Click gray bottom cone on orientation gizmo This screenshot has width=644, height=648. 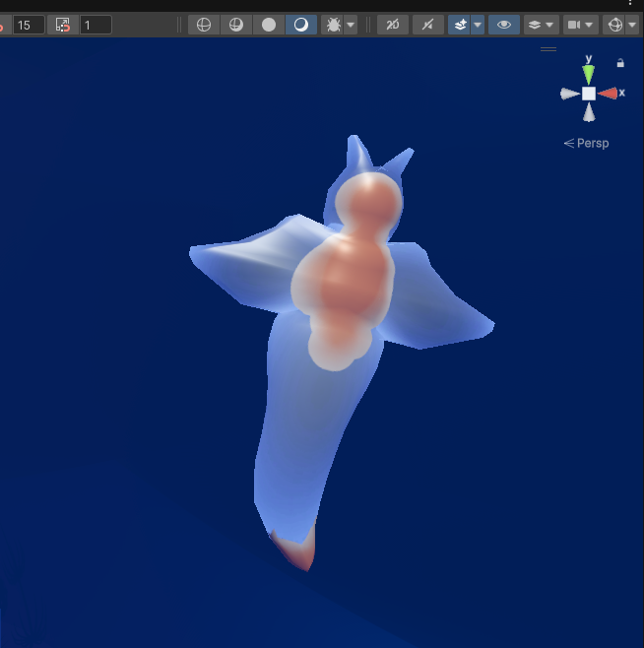(589, 112)
